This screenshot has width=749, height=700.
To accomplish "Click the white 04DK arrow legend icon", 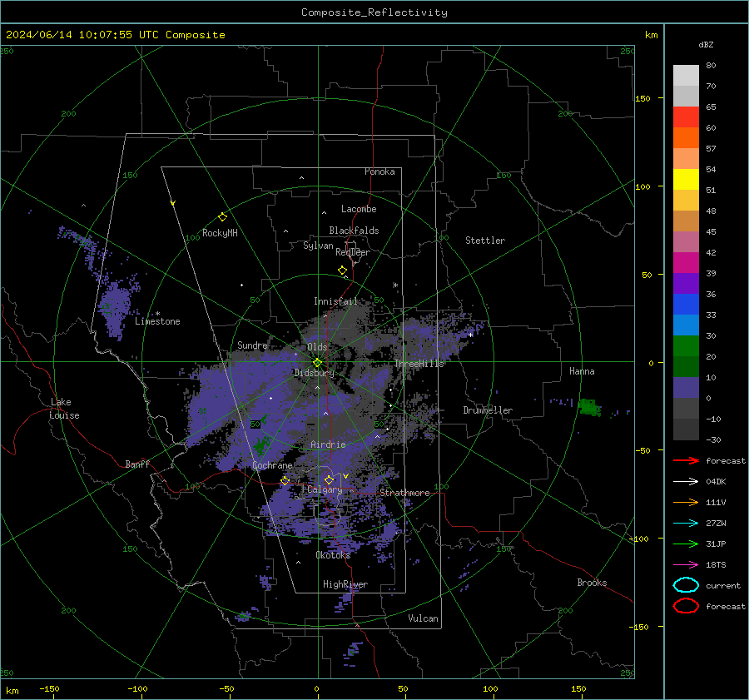I will pyautogui.click(x=686, y=482).
